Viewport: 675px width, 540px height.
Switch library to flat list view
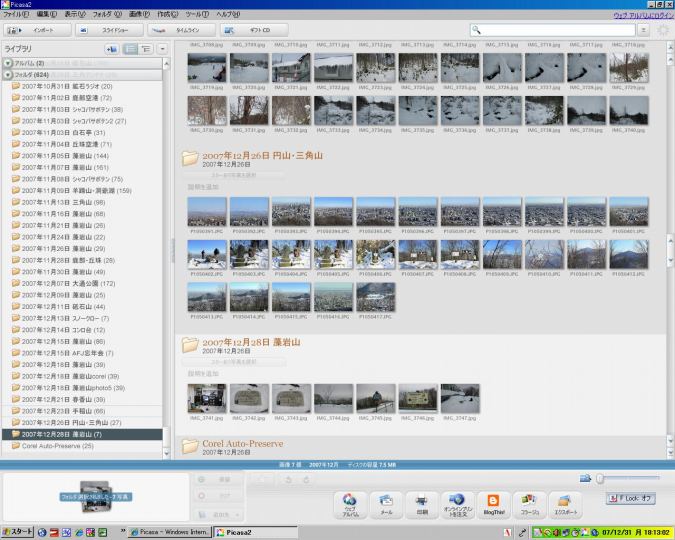click(130, 48)
